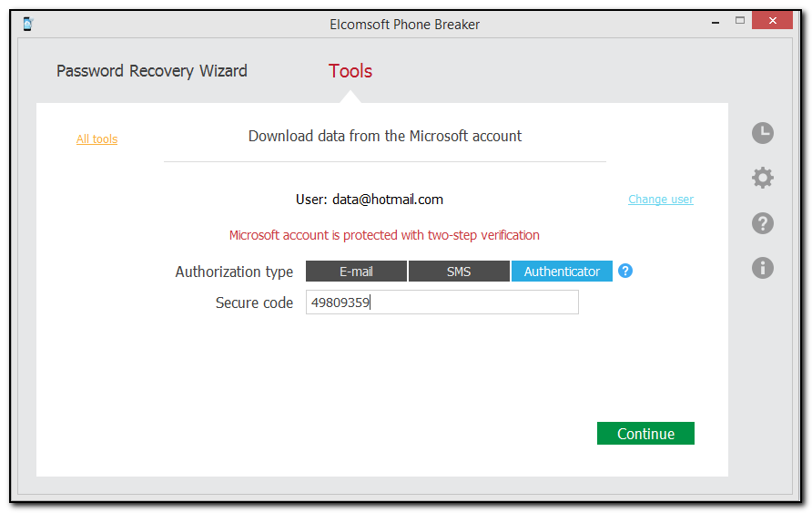
Task: Switch to Password Recovery Wizard tab
Action: [152, 70]
